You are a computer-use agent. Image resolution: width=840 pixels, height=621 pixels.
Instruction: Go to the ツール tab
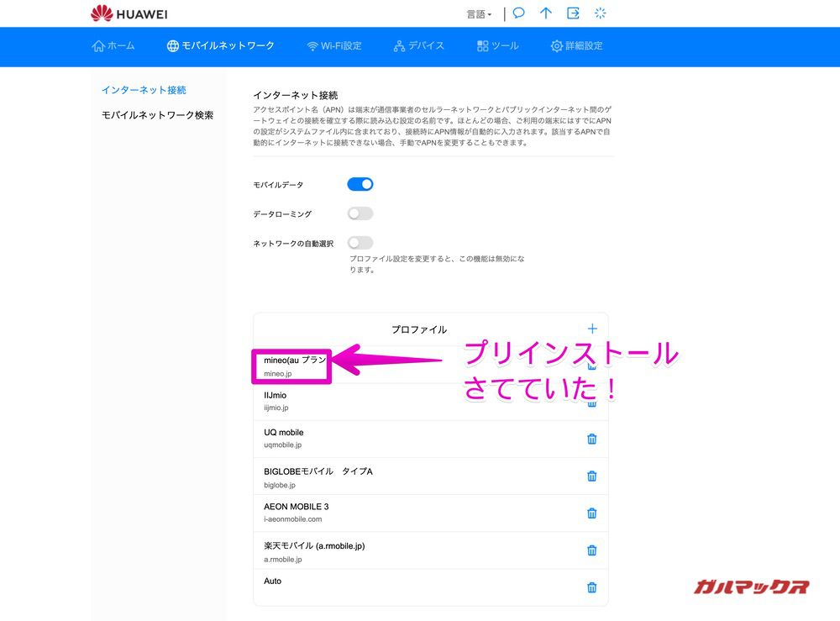(497, 46)
